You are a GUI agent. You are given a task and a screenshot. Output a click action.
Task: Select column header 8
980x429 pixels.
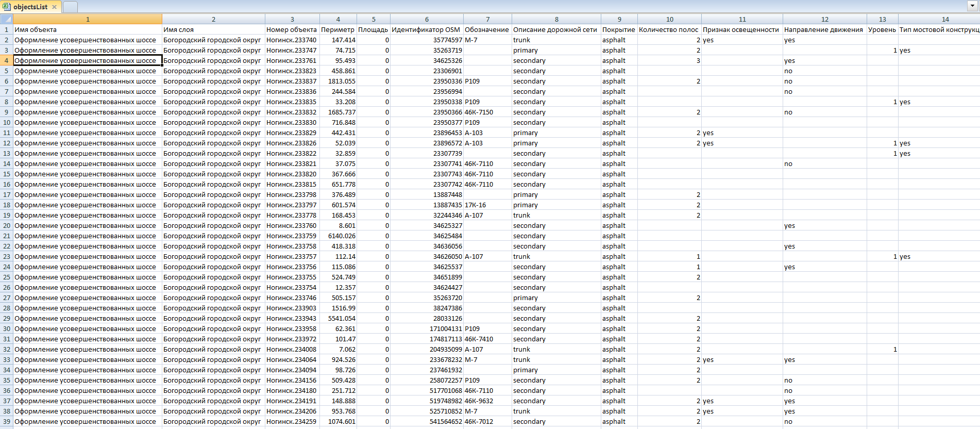click(556, 19)
